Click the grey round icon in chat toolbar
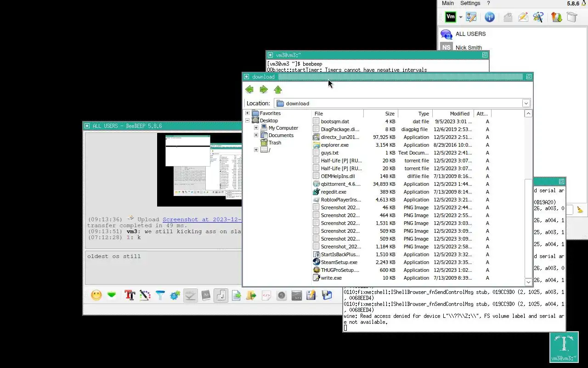 pos(282,295)
